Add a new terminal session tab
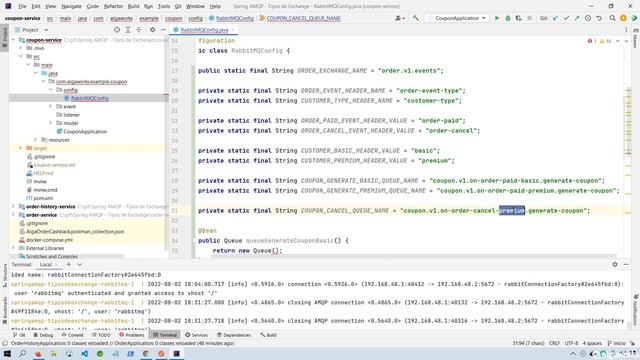 69,264
